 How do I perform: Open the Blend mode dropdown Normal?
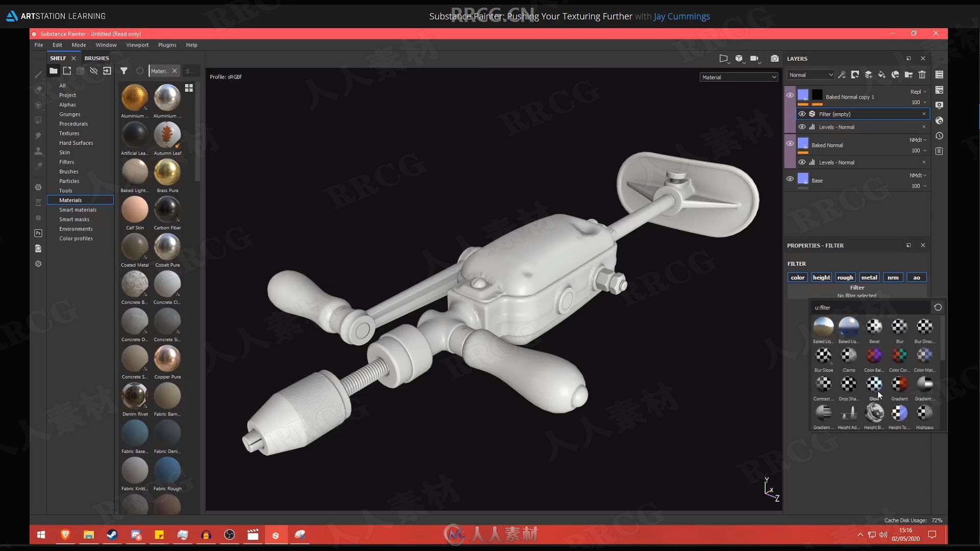(x=811, y=74)
